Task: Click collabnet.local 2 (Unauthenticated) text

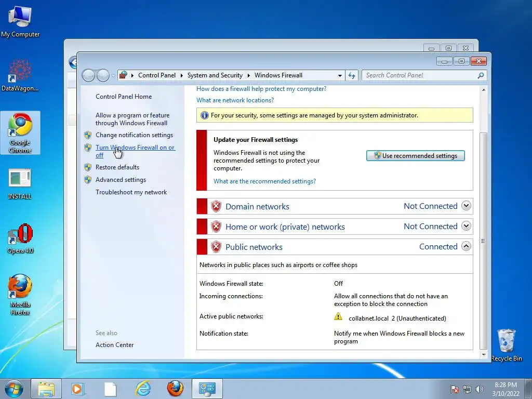Action: click(397, 318)
